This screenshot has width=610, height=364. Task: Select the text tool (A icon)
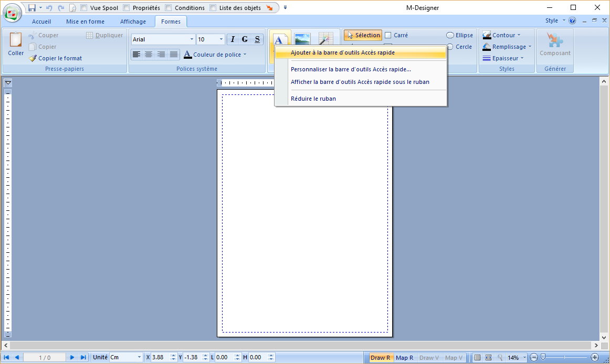(x=280, y=38)
